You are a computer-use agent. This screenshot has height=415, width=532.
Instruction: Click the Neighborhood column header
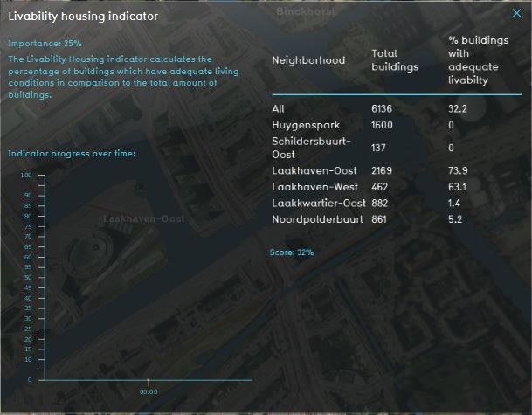[x=308, y=60]
